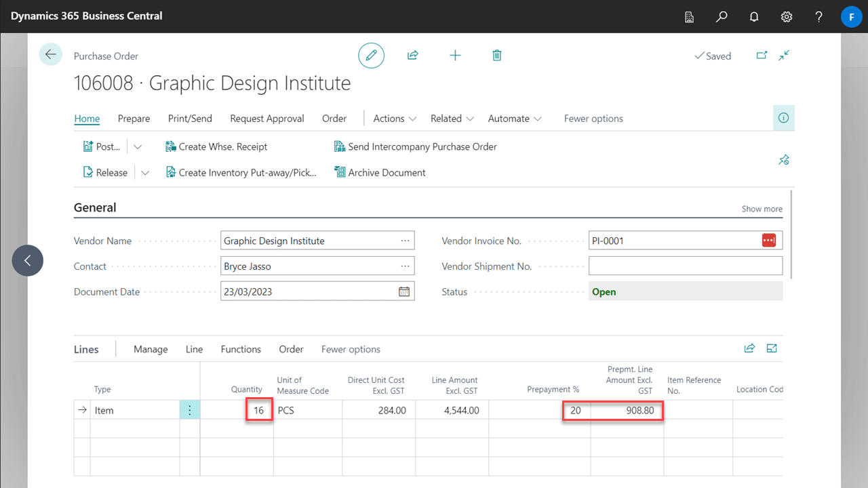868x488 pixels.
Task: Click Create Whse. Receipt
Action: point(216,146)
